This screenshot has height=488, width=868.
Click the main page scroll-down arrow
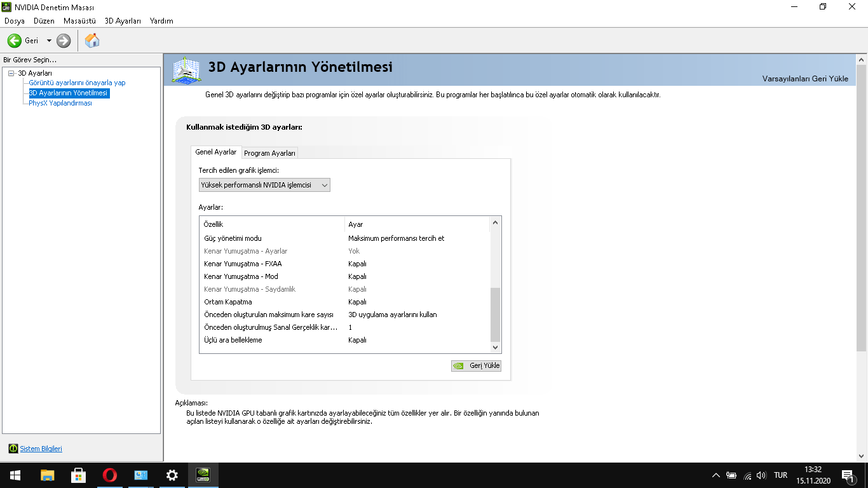tap(862, 456)
